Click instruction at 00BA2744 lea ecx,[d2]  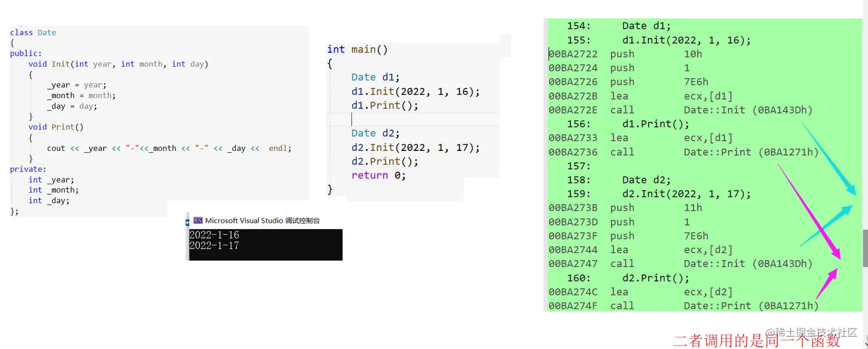641,250
